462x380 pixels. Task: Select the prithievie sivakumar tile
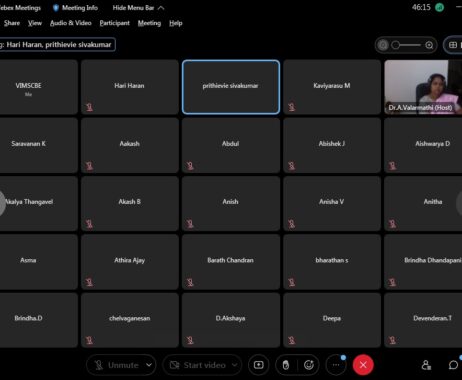[x=231, y=87]
